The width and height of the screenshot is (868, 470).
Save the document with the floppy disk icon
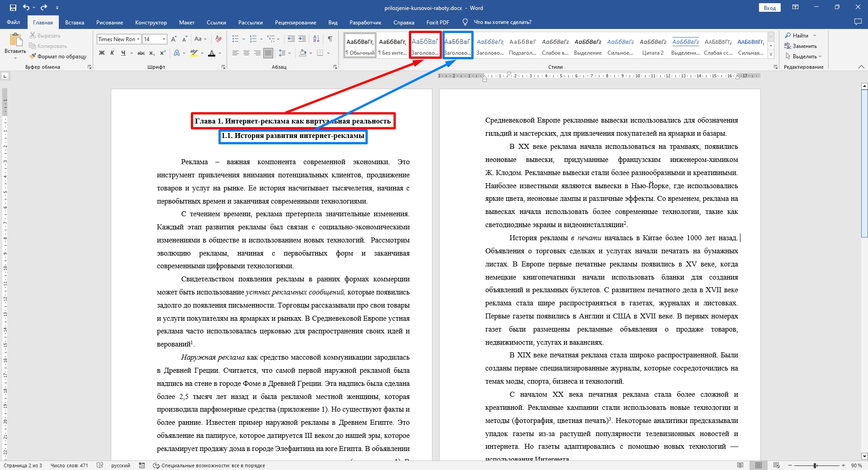(13, 8)
